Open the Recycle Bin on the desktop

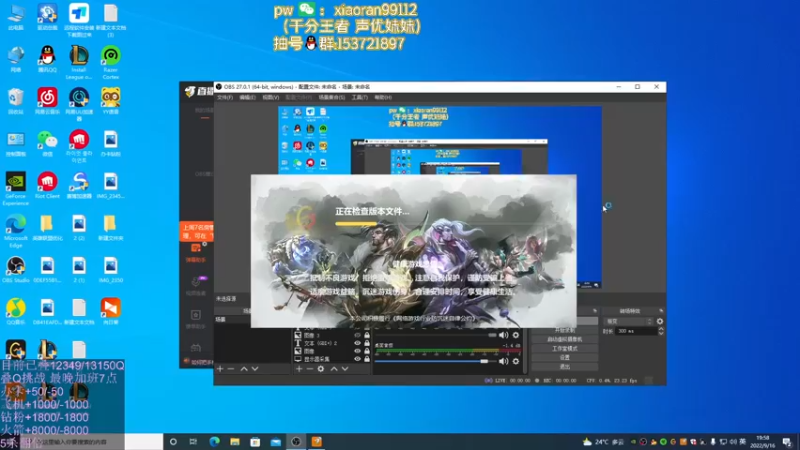click(x=16, y=101)
